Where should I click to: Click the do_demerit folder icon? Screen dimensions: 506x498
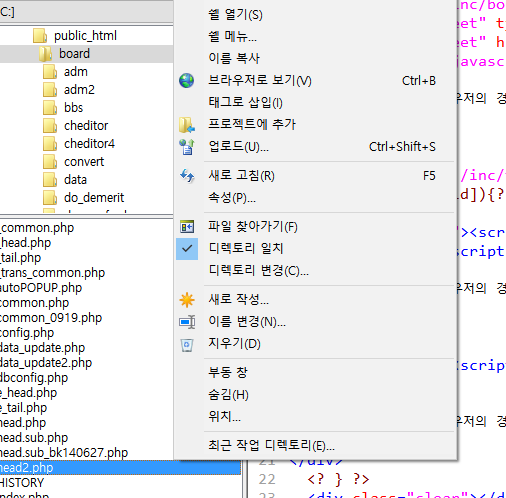50,198
